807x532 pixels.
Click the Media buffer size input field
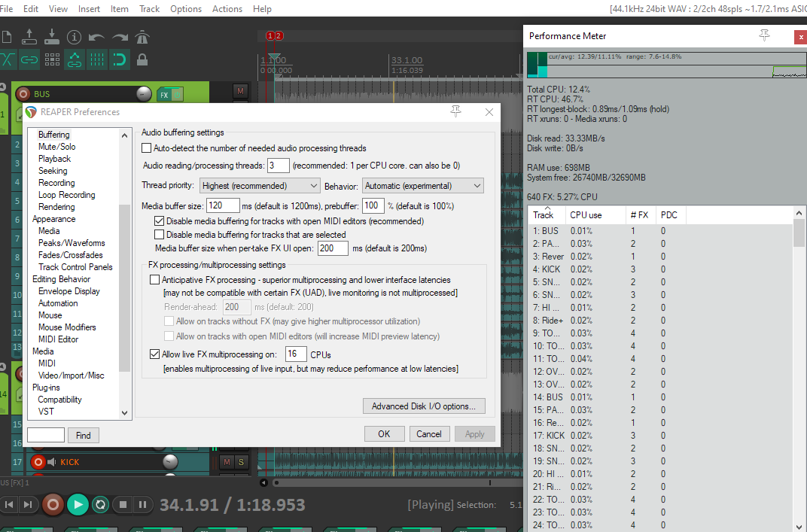coord(223,206)
